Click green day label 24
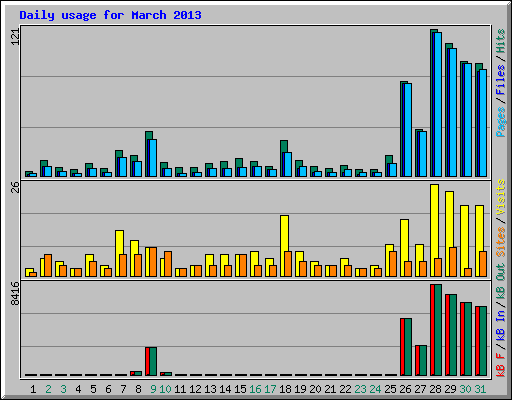Image resolution: width=512 pixels, height=400 pixels. [x=375, y=389]
